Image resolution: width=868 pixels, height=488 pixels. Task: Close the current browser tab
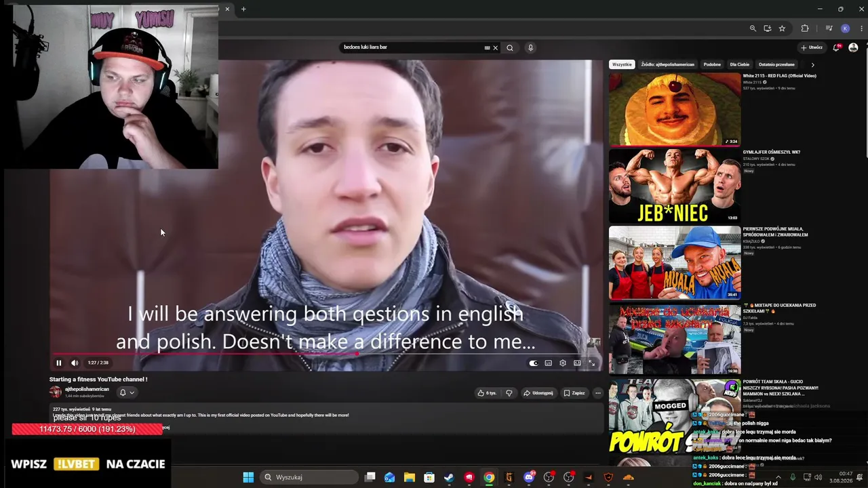pyautogui.click(x=227, y=9)
